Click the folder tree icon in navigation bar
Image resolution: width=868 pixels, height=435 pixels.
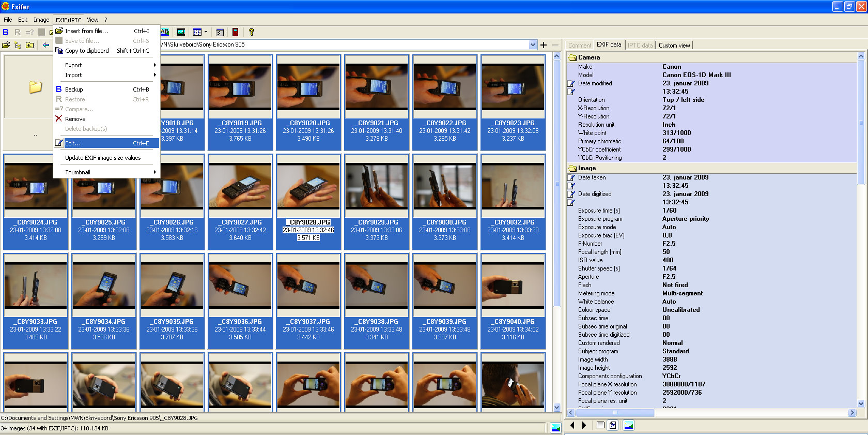(18, 45)
